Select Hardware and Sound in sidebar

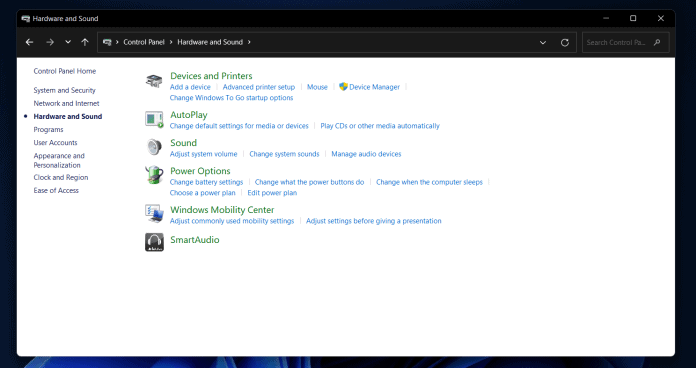click(x=68, y=116)
